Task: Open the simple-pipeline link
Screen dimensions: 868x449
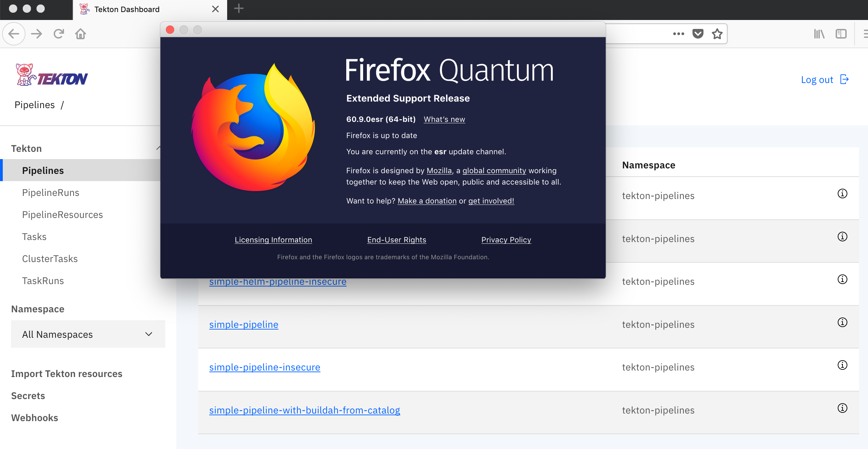Action: coord(244,324)
